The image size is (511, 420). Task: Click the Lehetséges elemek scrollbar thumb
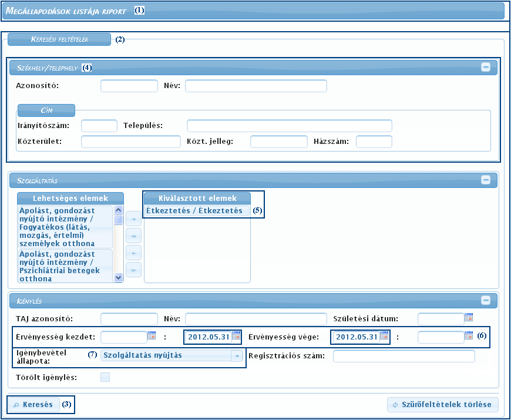[x=118, y=220]
